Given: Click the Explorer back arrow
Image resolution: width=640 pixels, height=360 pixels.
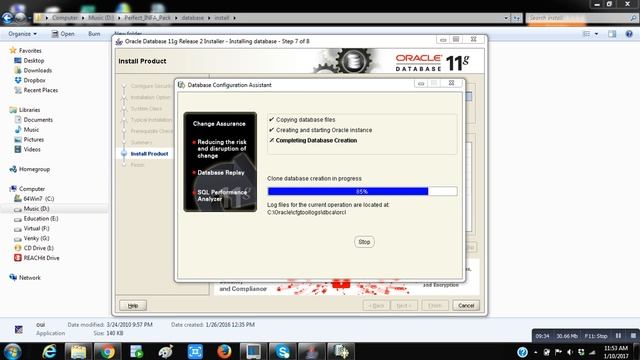Looking at the screenshot, I should (7, 18).
